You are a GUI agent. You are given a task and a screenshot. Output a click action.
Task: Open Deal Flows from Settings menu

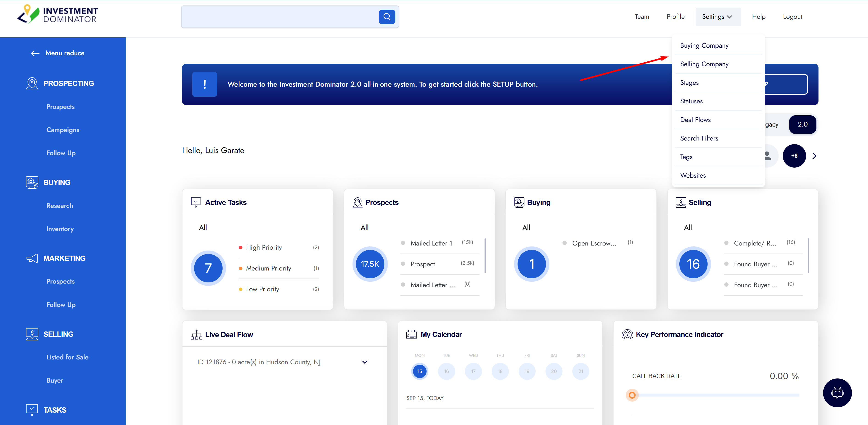point(718,120)
